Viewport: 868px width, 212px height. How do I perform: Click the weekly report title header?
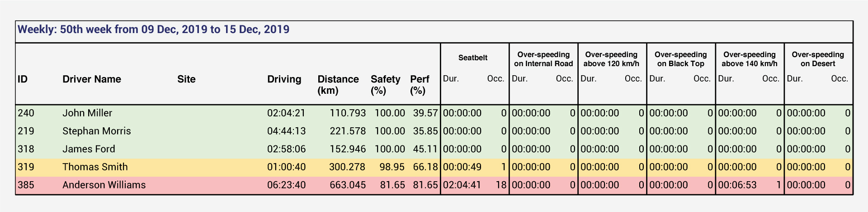[x=153, y=30]
